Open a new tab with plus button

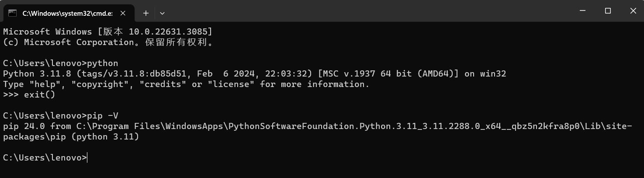pyautogui.click(x=146, y=13)
